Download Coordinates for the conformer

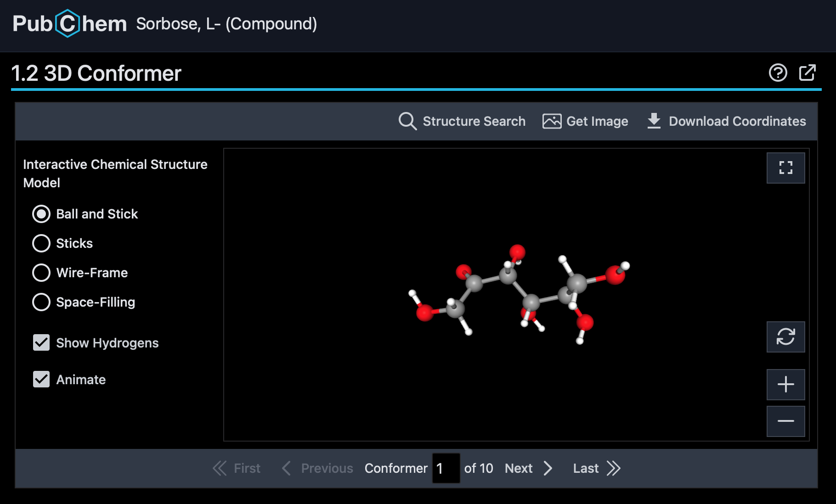727,121
